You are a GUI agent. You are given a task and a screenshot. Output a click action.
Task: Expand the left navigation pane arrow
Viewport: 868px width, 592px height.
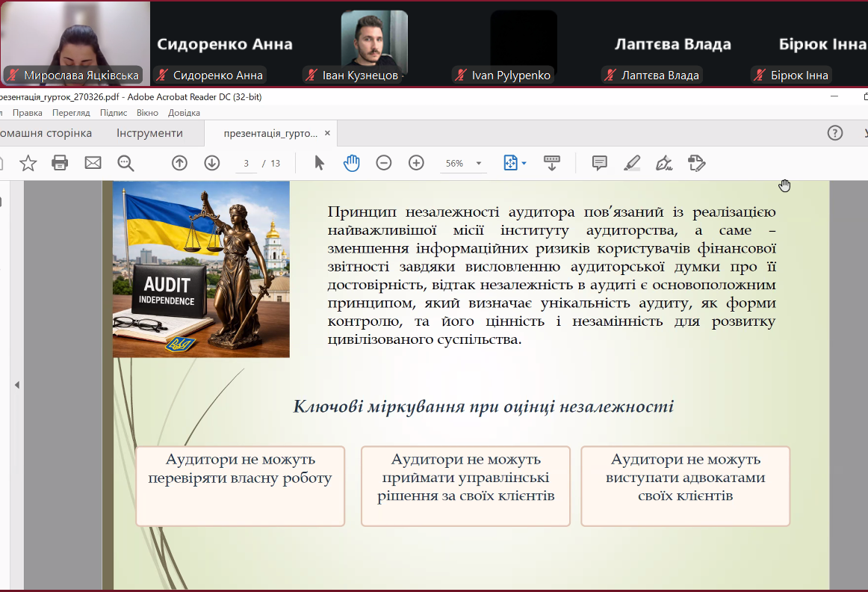tap(16, 385)
